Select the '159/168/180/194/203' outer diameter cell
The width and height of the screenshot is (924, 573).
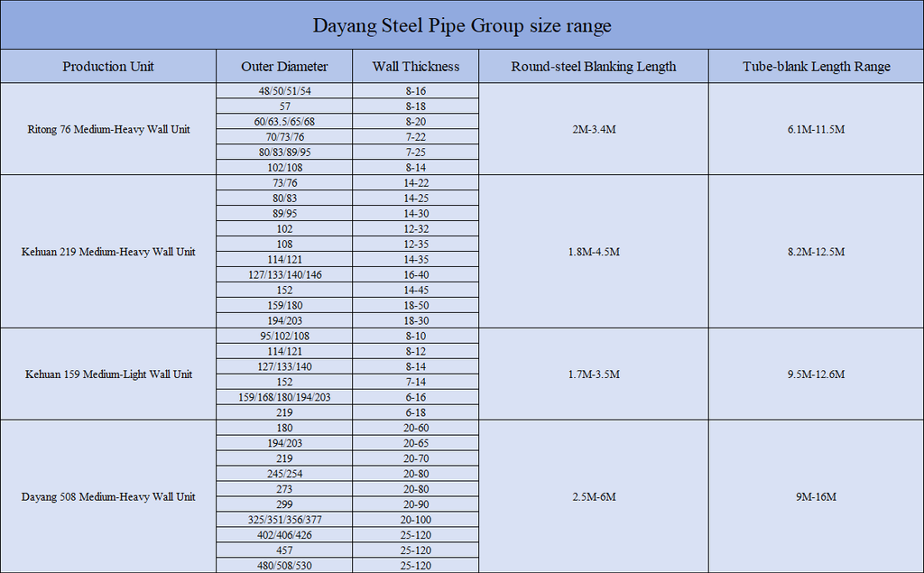(x=284, y=397)
